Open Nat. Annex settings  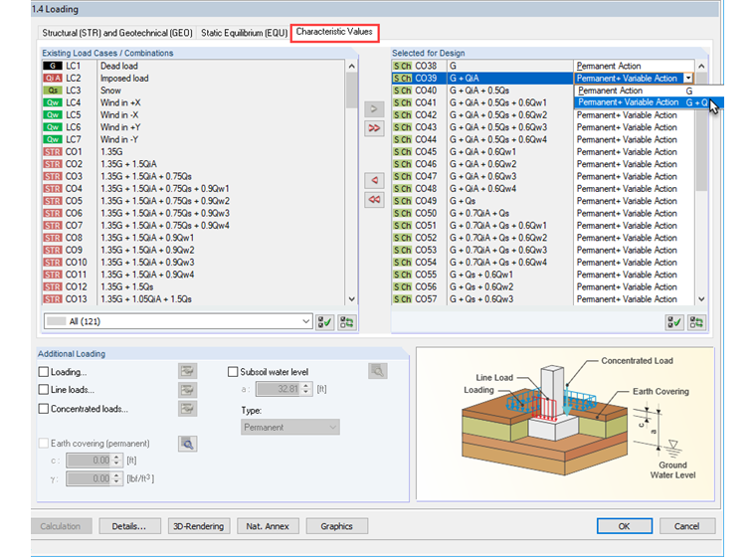point(268,526)
